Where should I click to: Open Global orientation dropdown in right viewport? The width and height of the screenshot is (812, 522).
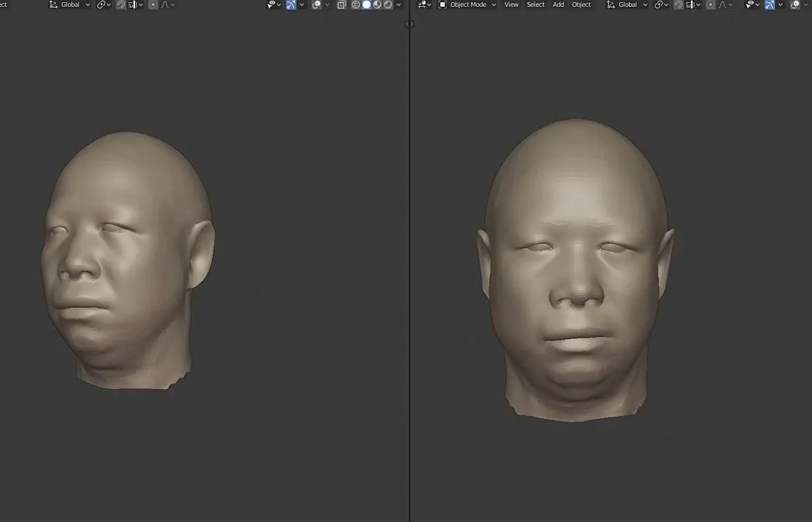627,5
